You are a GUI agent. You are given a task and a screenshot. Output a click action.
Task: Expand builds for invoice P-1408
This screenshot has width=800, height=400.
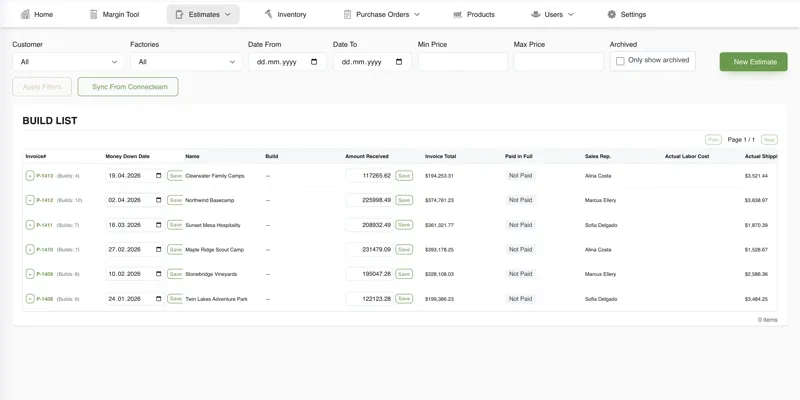pos(30,299)
